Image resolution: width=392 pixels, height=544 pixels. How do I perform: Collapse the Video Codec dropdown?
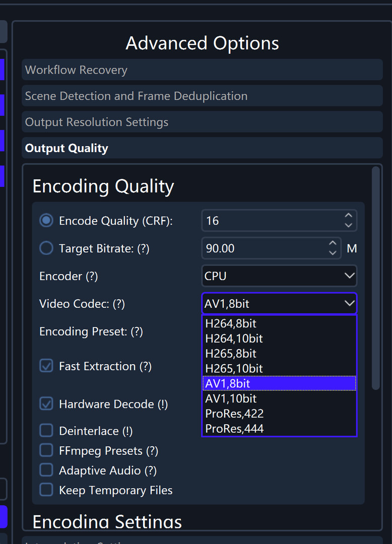[x=350, y=303]
